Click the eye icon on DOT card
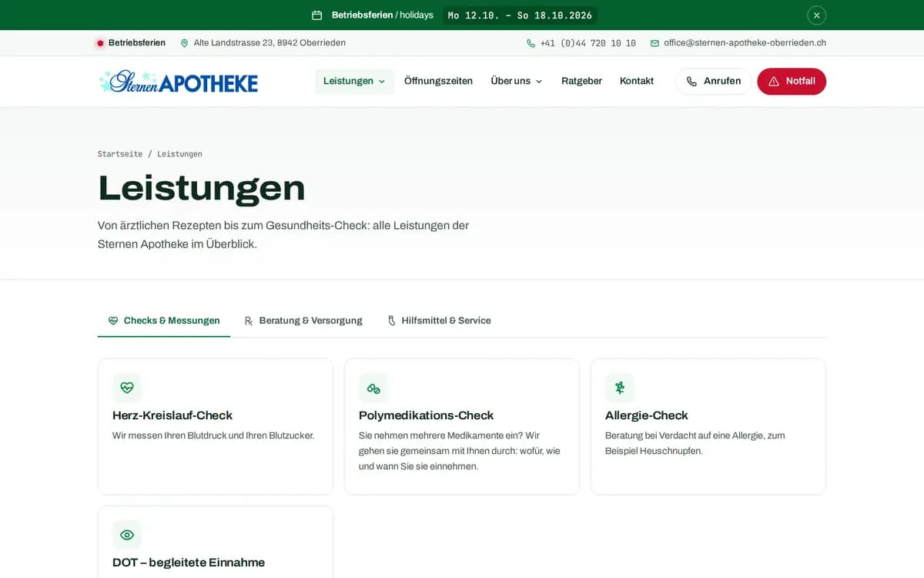 coord(127,535)
